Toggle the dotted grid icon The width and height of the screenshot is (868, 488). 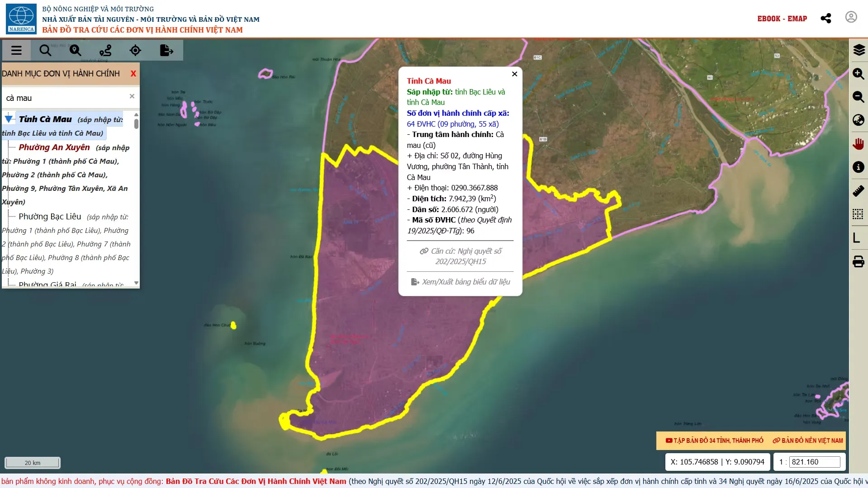(858, 214)
